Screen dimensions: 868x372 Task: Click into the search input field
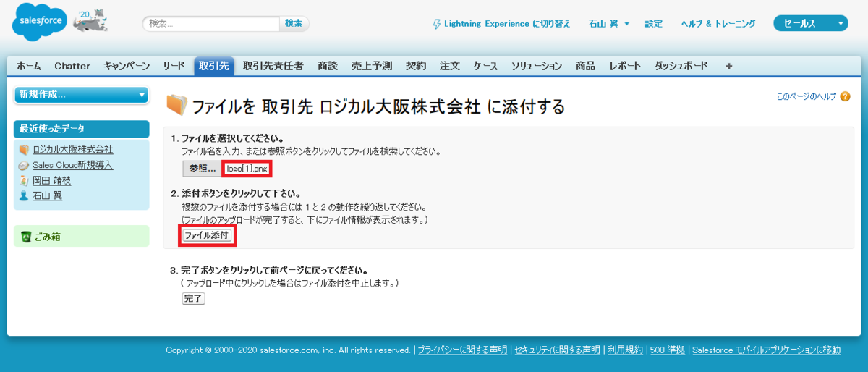[211, 24]
